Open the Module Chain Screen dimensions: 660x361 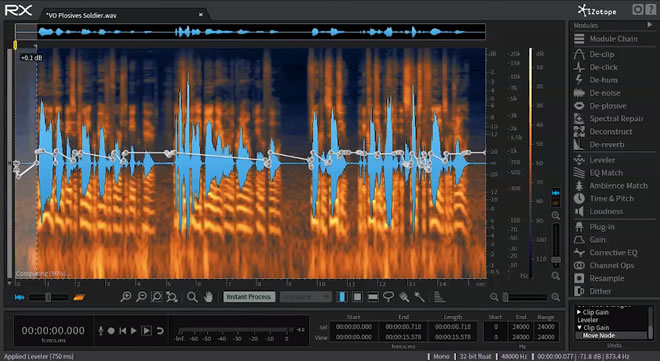pos(606,39)
